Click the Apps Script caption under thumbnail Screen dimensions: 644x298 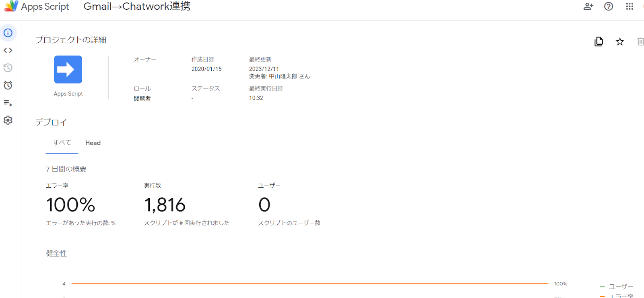tap(68, 94)
